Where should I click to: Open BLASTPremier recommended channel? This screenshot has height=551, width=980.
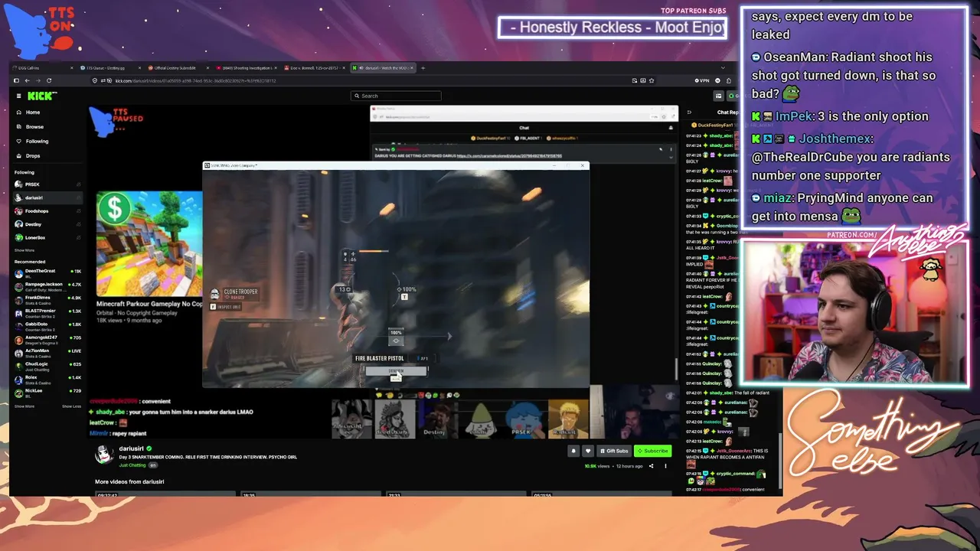pyautogui.click(x=47, y=312)
